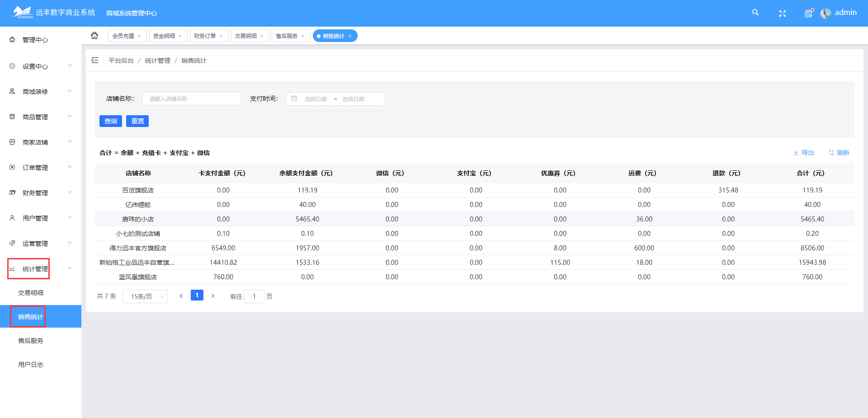This screenshot has width=868, height=418.
Task: Expand 设置中心 submenu chevron
Action: coord(70,66)
